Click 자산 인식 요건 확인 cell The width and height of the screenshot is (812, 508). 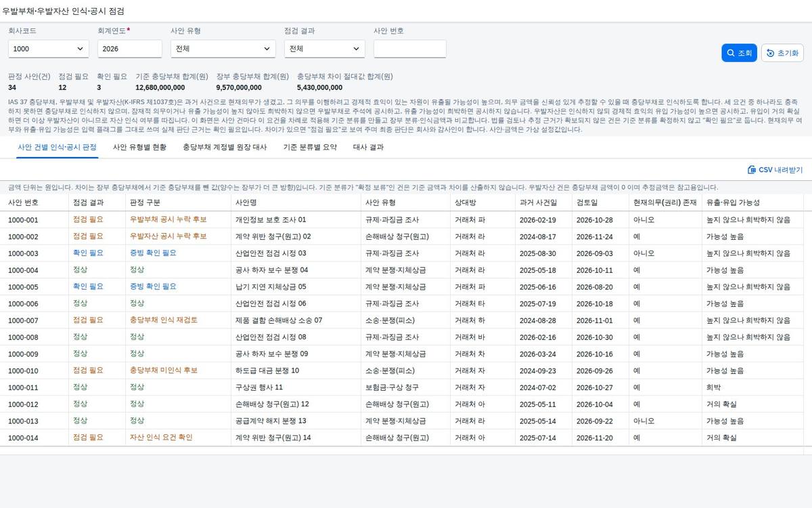coord(161,438)
